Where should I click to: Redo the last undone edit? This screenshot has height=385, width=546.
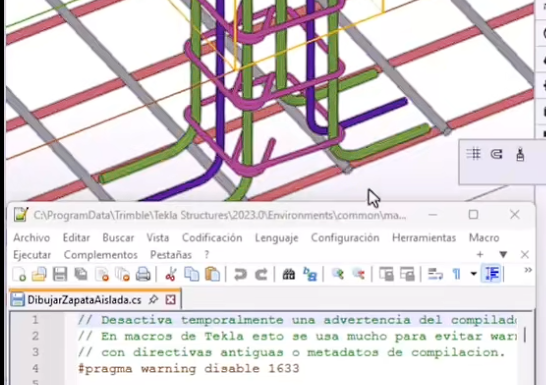pos(261,274)
